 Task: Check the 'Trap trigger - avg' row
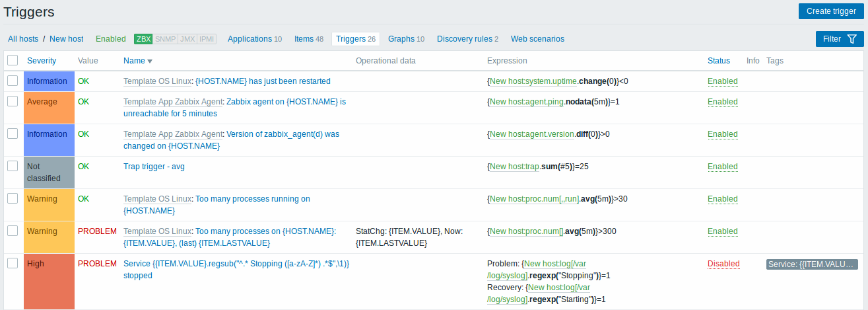click(13, 166)
